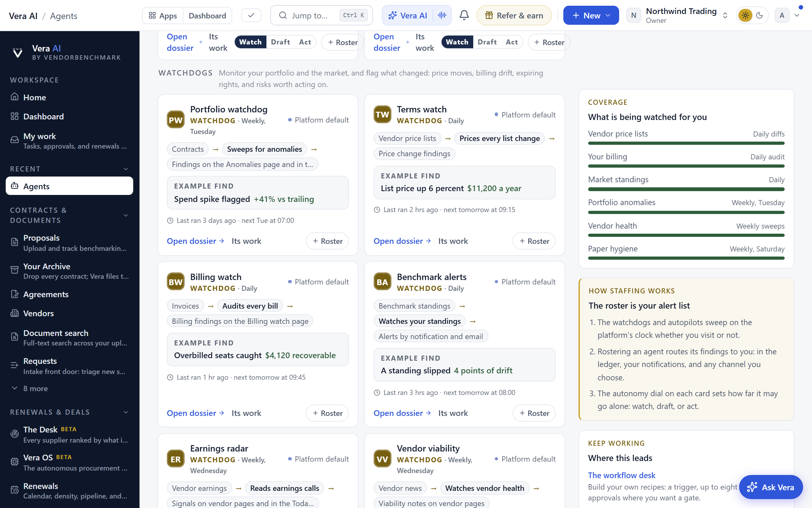Open Vendors in the sidebar
812x508 pixels.
coord(69,313)
